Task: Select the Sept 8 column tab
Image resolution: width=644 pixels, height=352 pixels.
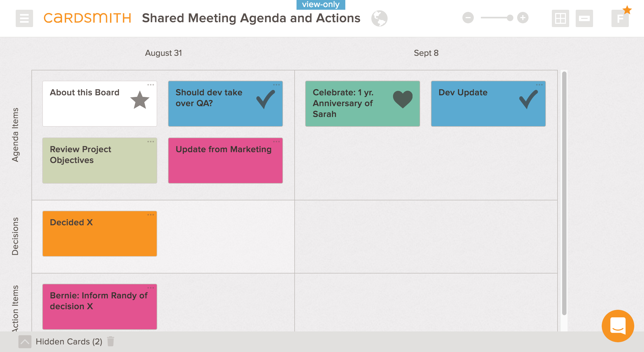Action: pyautogui.click(x=427, y=53)
